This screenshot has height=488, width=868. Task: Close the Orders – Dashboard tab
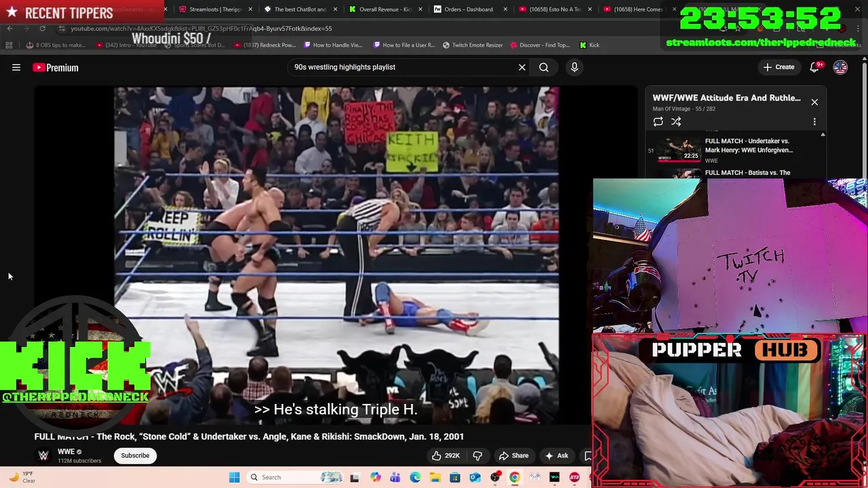point(505,9)
